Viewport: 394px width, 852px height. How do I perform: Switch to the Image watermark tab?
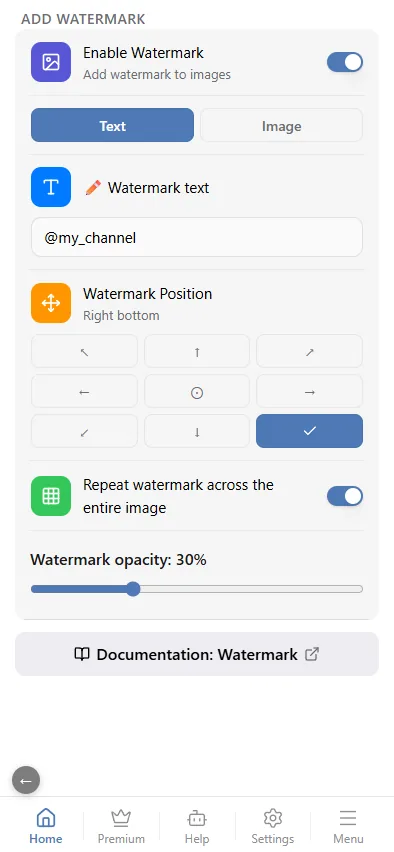[282, 126]
